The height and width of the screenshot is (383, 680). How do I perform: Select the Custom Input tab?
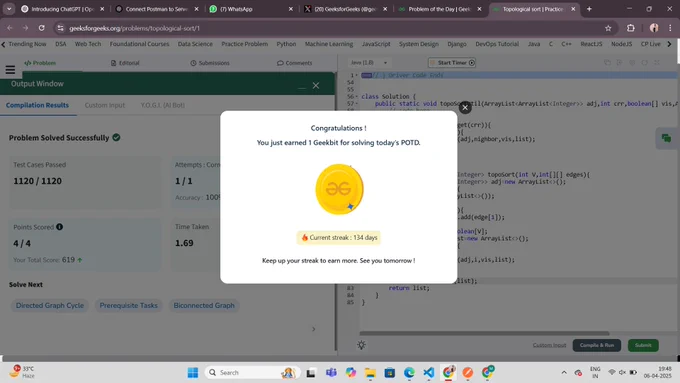[x=105, y=105]
